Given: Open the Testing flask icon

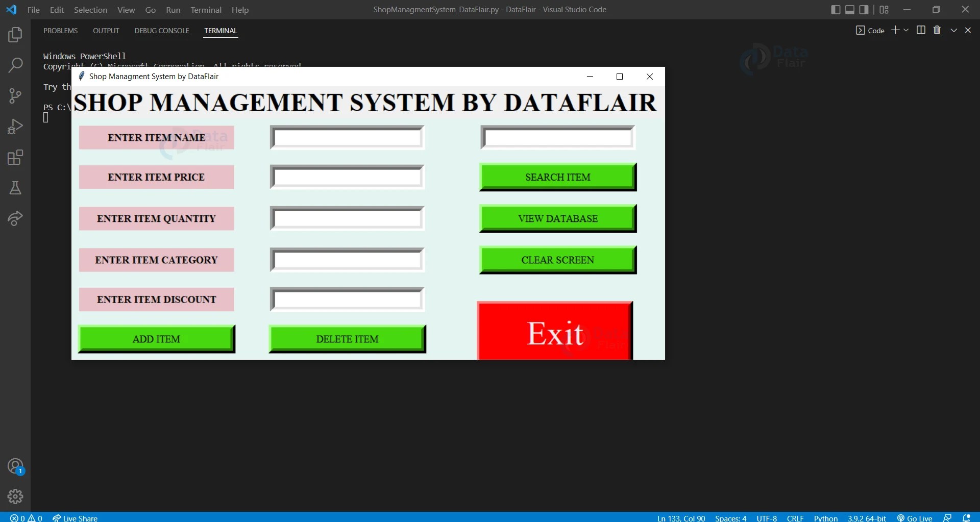Looking at the screenshot, I should click(15, 188).
